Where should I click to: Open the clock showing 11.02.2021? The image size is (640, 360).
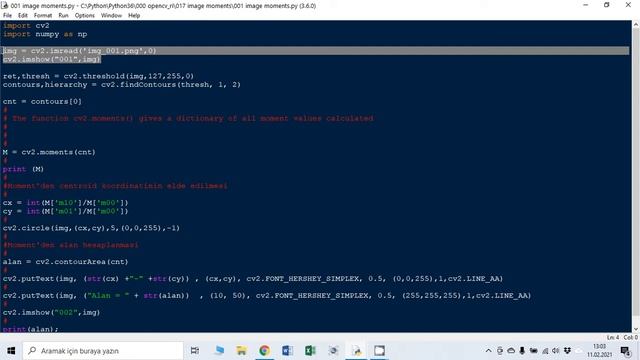click(600, 351)
